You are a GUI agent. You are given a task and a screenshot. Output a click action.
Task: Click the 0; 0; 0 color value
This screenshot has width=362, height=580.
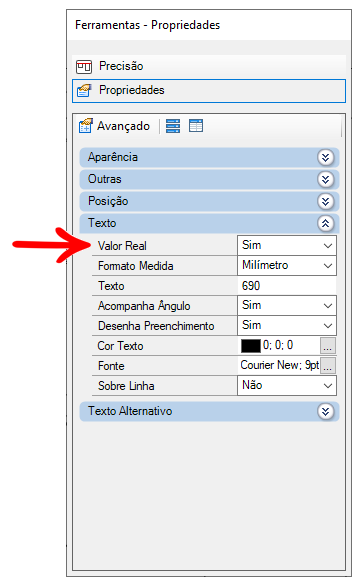(278, 345)
